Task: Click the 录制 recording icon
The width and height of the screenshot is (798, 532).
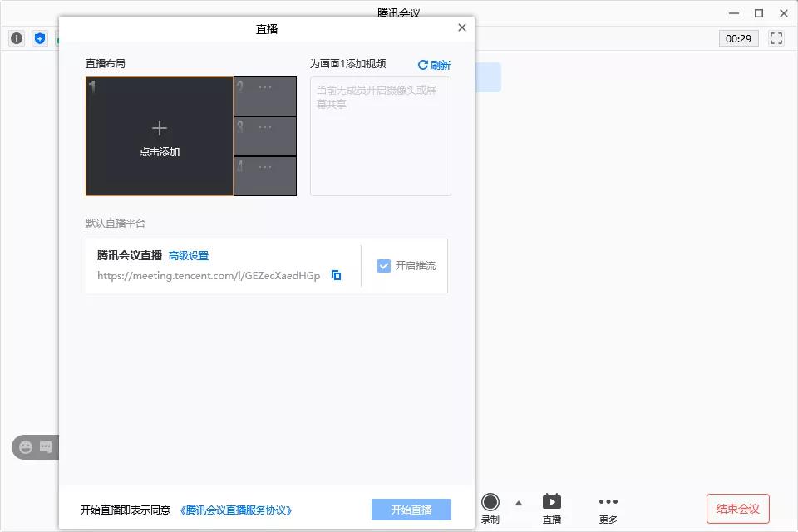Action: 490,502
